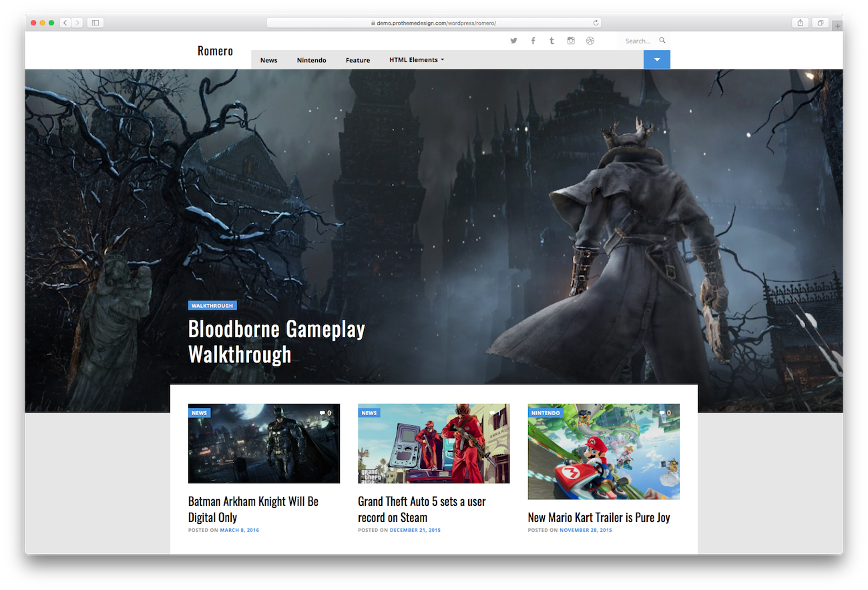868x590 pixels.
Task: Zoom the Safari window with green button
Action: [51, 23]
